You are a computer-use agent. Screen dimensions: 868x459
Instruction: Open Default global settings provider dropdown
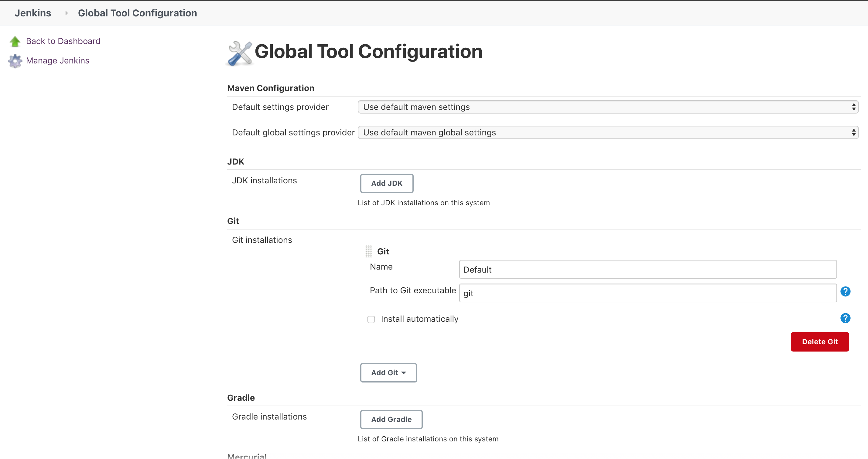tap(607, 132)
